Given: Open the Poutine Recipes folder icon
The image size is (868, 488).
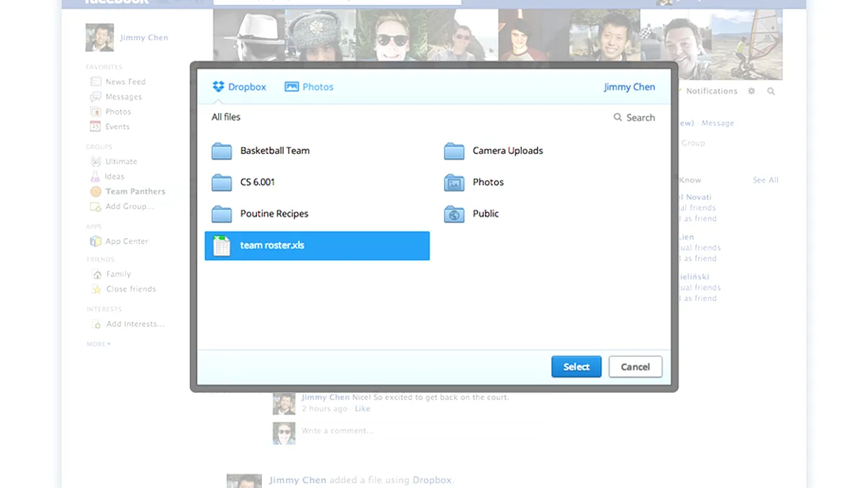Looking at the screenshot, I should point(222,214).
